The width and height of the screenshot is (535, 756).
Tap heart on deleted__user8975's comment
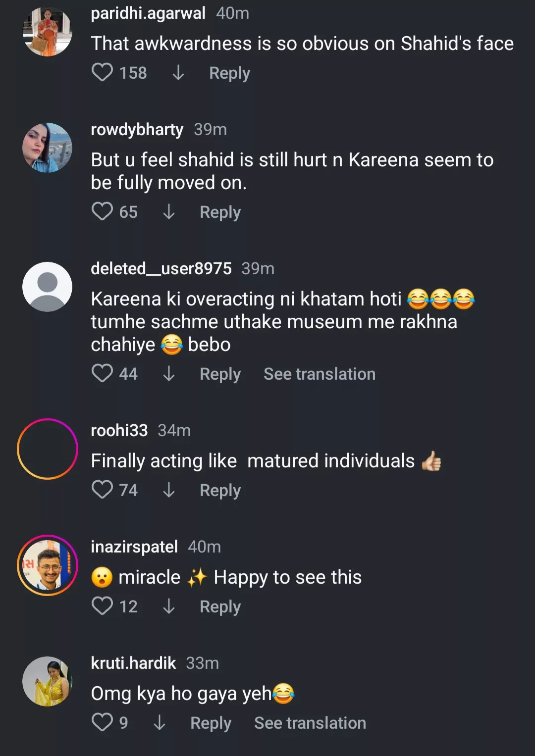[103, 374]
